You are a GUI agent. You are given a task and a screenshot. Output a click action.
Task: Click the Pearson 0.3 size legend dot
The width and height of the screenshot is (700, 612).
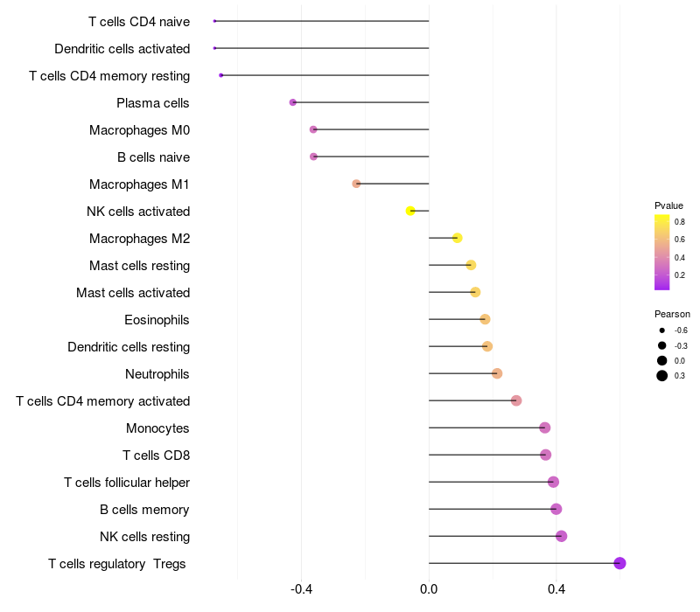[x=661, y=376]
